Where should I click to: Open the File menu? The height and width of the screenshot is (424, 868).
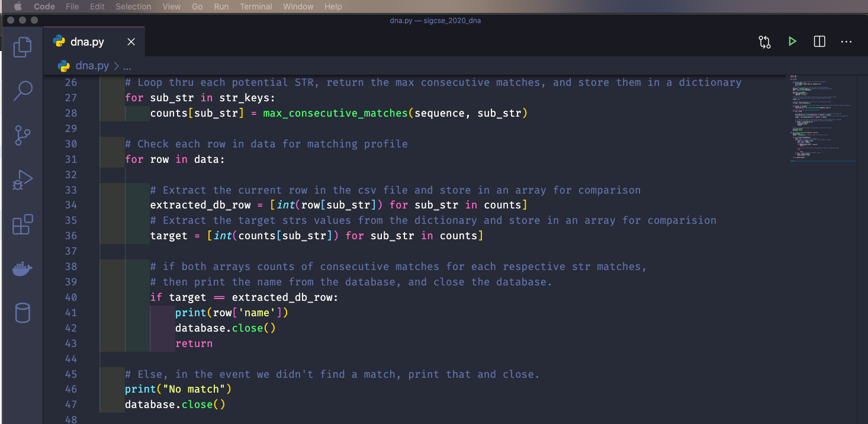click(x=72, y=7)
